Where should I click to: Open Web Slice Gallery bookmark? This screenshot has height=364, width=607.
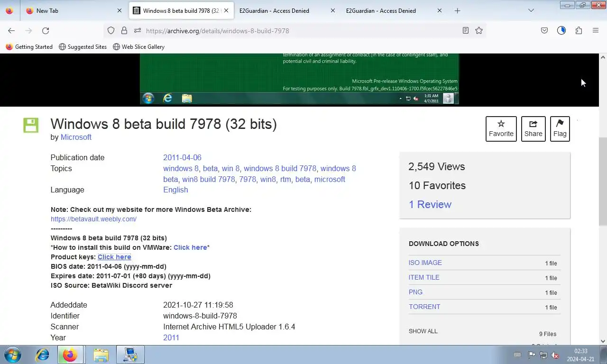pyautogui.click(x=138, y=47)
